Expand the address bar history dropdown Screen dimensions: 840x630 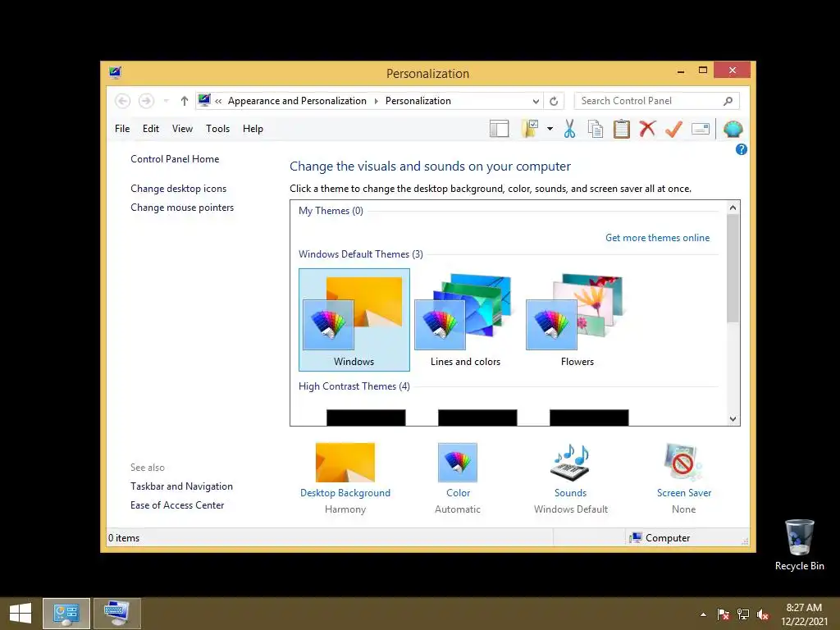click(x=535, y=101)
